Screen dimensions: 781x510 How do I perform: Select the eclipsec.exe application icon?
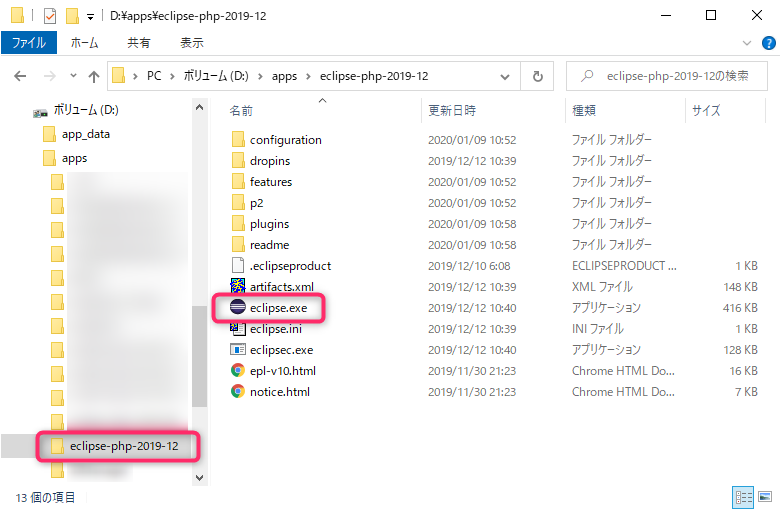click(238, 349)
